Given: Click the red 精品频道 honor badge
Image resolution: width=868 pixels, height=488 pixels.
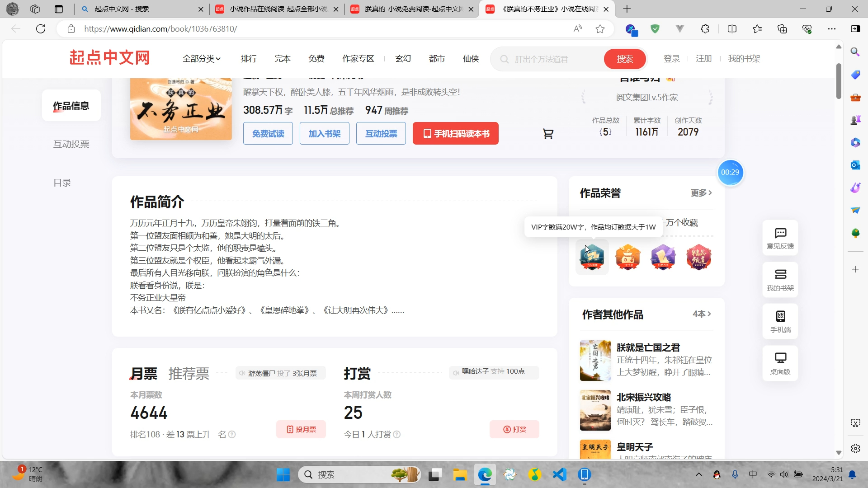Looking at the screenshot, I should click(x=698, y=257).
